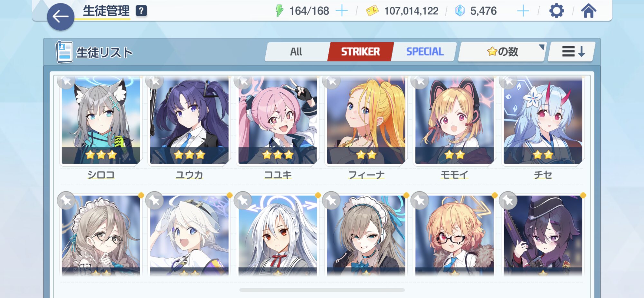644x298 pixels.
Task: Click the blue gem currency icon
Action: click(x=460, y=11)
